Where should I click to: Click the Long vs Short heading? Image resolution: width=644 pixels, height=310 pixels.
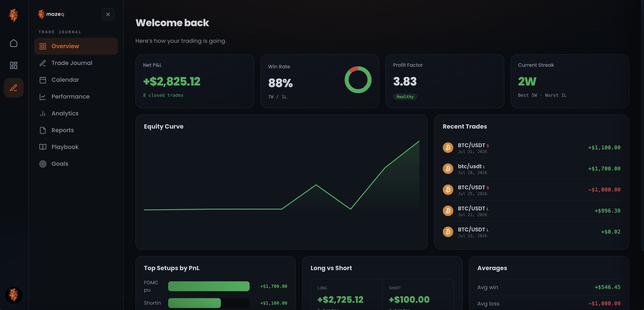[x=331, y=268]
